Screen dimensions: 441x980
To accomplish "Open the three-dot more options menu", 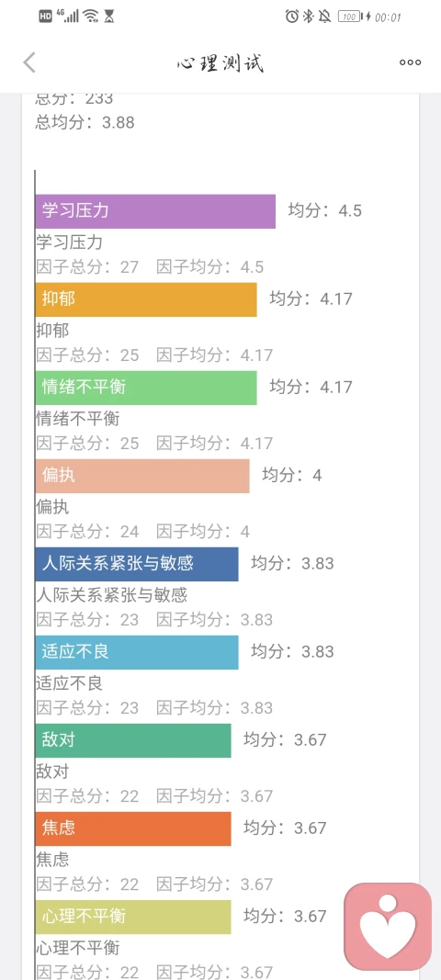I will pos(410,62).
